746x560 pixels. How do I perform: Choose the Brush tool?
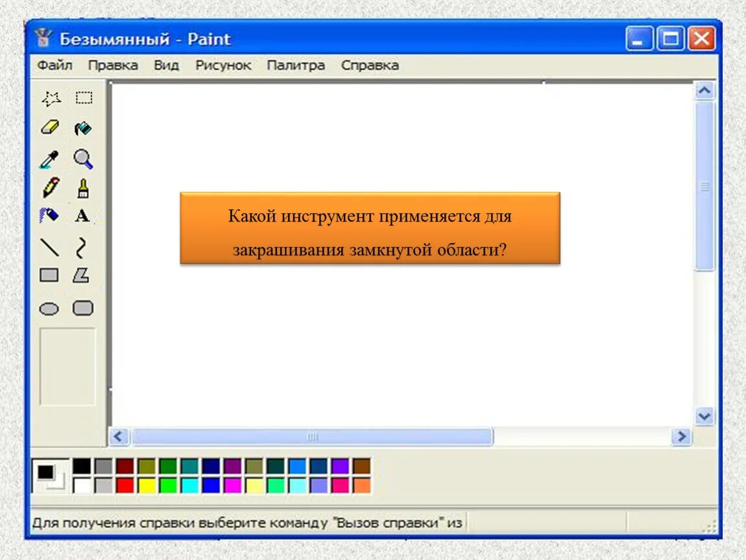pyautogui.click(x=83, y=189)
